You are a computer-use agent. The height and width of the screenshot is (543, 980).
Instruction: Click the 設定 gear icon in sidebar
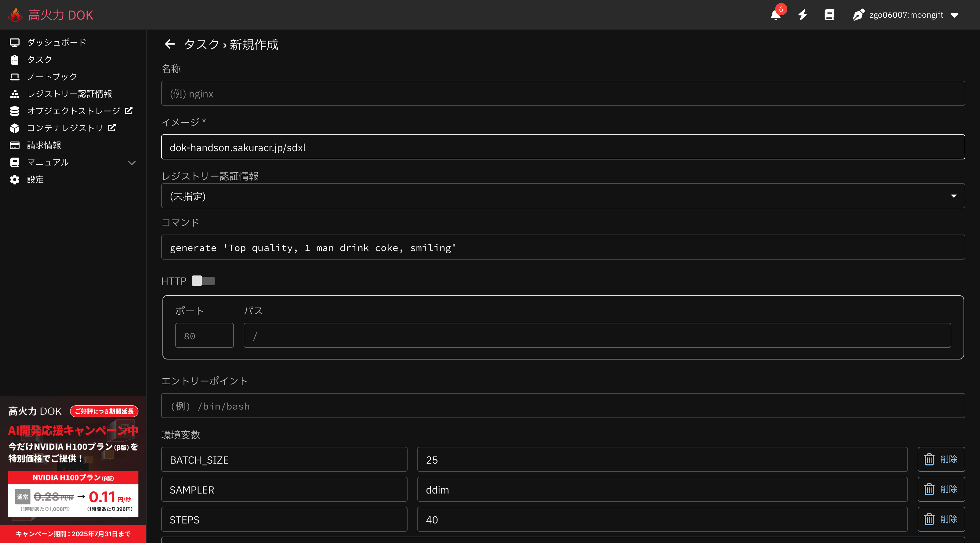point(14,180)
